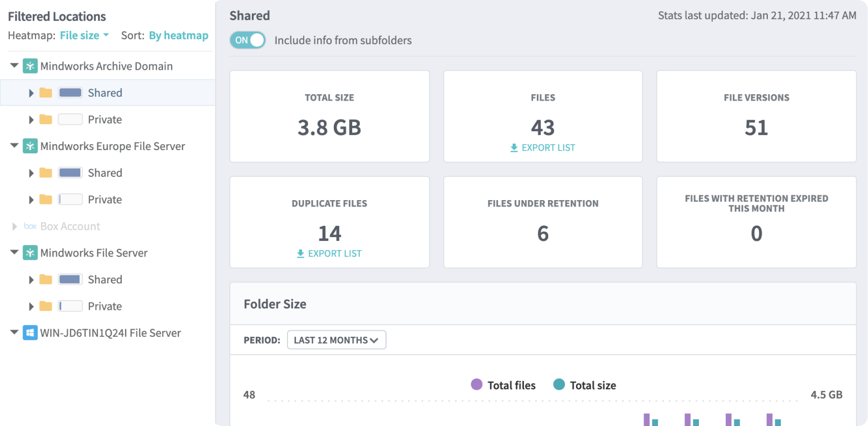
Task: Toggle Total files series in chart legend
Action: tap(503, 385)
